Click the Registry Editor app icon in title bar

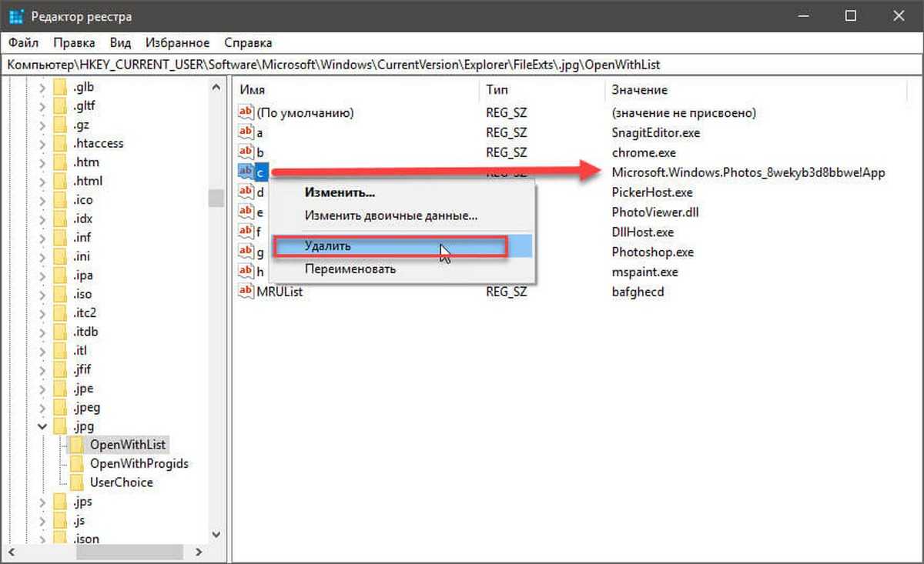(x=17, y=17)
